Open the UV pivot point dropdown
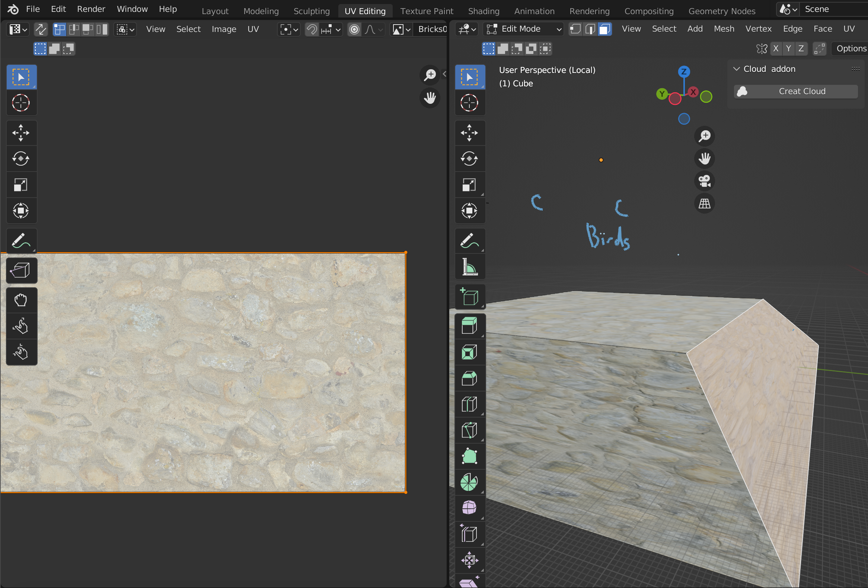 (289, 29)
